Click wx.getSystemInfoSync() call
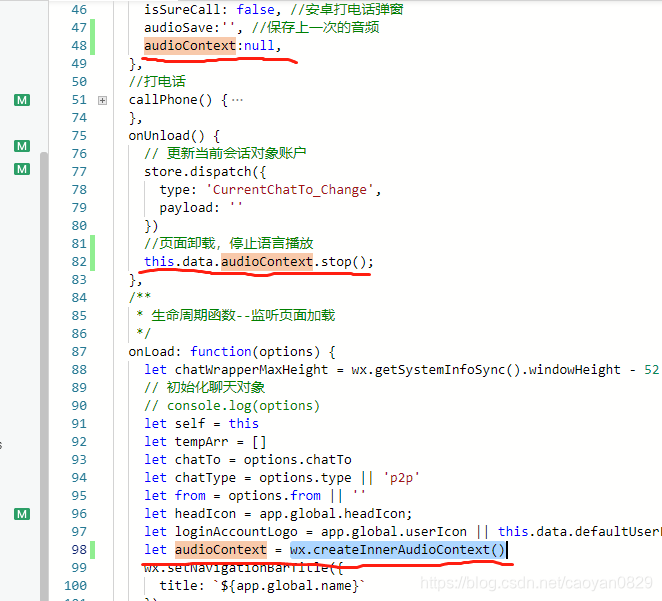 (x=436, y=370)
